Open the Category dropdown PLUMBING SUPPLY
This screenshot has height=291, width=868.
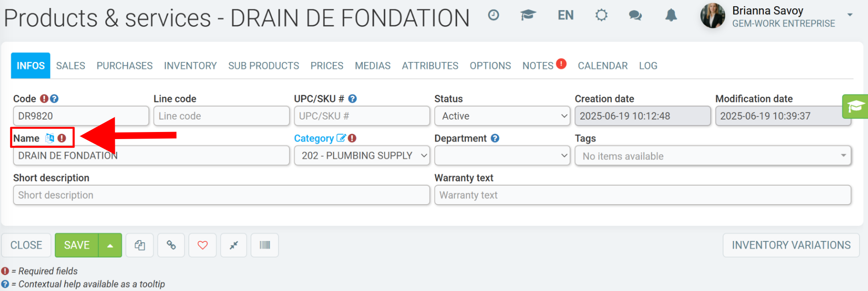[x=362, y=155]
